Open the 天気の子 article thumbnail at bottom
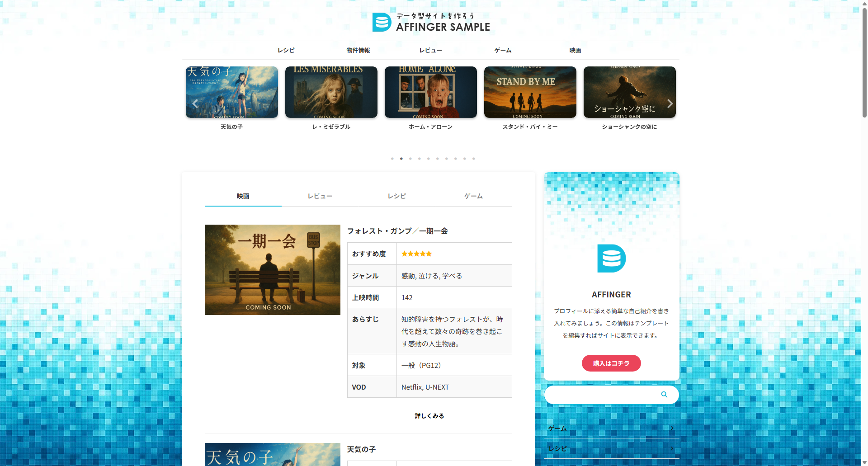The height and width of the screenshot is (466, 868). pyautogui.click(x=273, y=454)
